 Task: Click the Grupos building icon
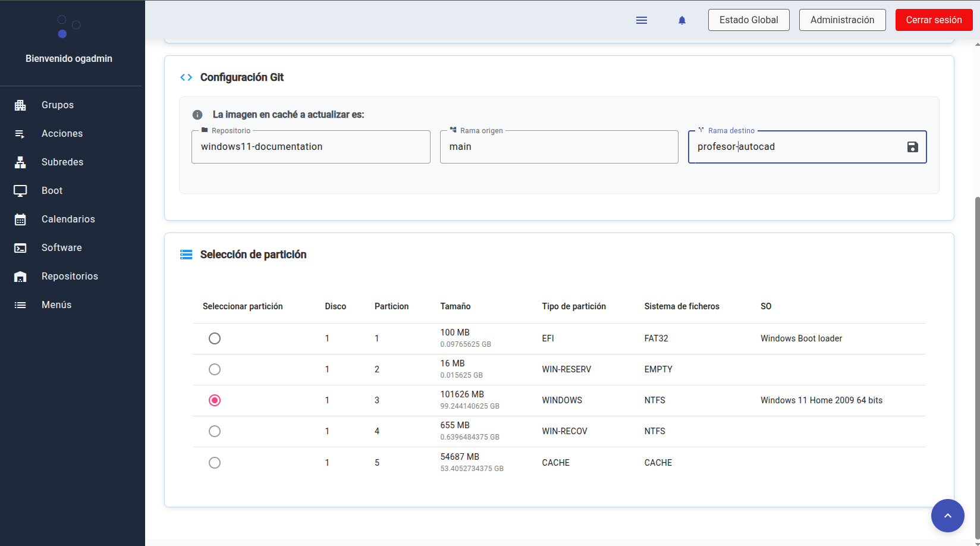pos(20,105)
